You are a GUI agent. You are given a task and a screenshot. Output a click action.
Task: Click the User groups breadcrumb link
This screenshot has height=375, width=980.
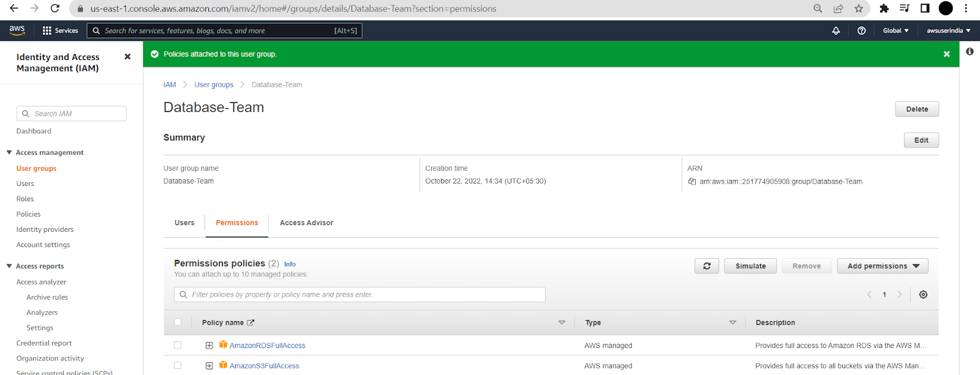pos(214,85)
